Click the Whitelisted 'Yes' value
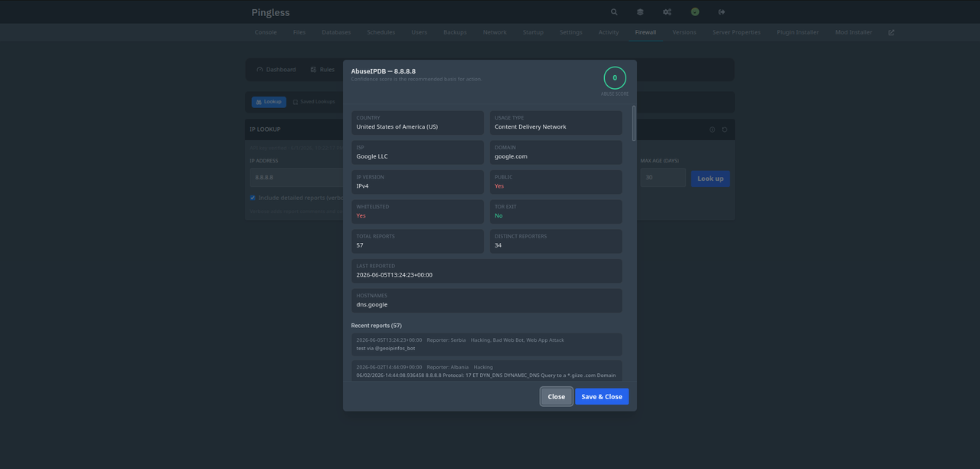The image size is (980, 469). pyautogui.click(x=361, y=216)
